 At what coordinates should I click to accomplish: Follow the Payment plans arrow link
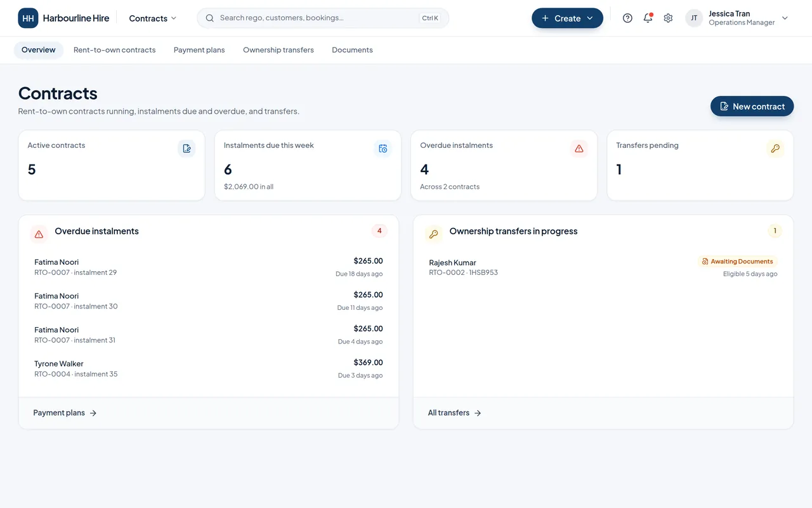click(65, 413)
